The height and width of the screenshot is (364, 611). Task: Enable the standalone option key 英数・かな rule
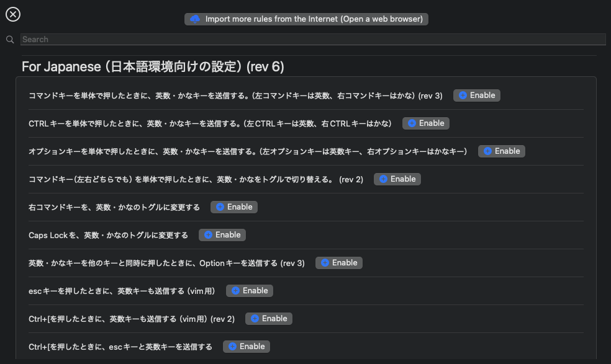click(501, 151)
